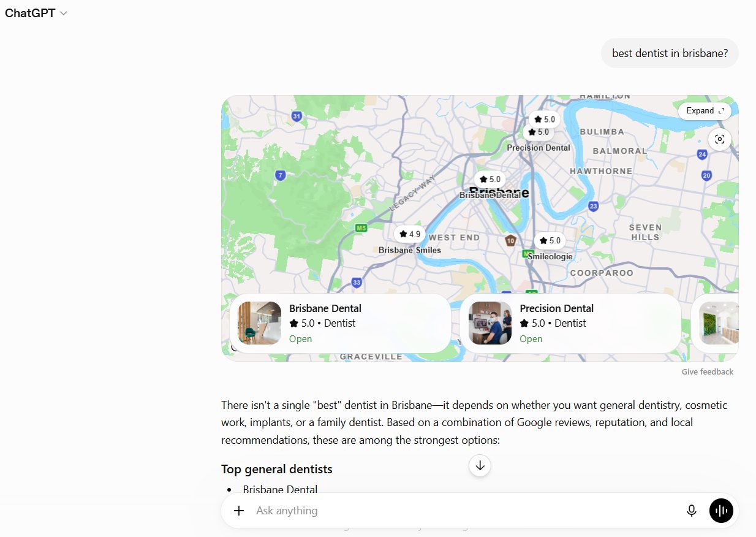
Task: Click the SEVEN HILLS suburb label
Action: pos(645,232)
